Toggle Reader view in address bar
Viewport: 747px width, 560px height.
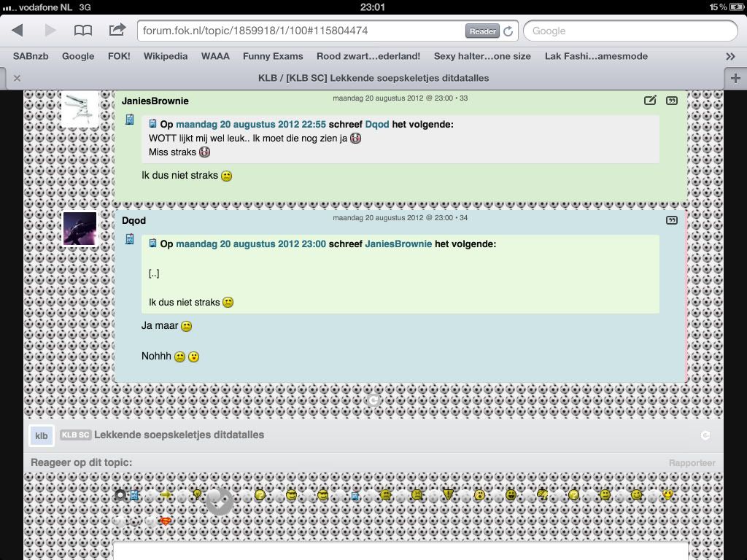[x=482, y=31]
